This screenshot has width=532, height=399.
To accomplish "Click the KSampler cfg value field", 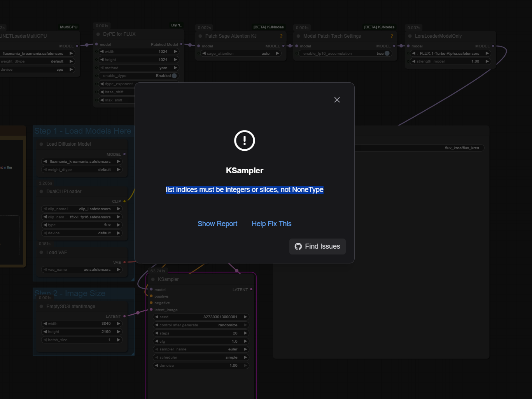I will [201, 342].
